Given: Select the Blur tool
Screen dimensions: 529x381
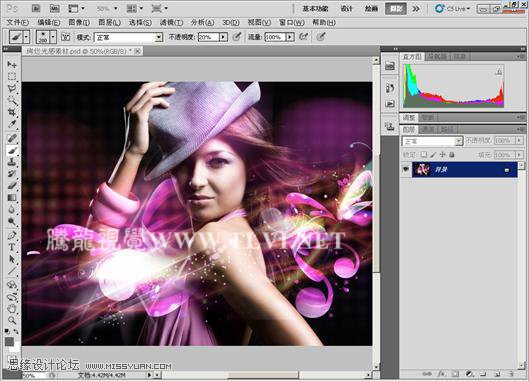Looking at the screenshot, I should pyautogui.click(x=12, y=210).
